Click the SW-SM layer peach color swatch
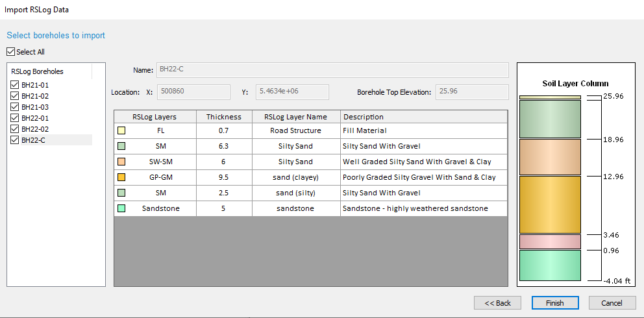The width and height of the screenshot is (644, 318). [x=121, y=162]
